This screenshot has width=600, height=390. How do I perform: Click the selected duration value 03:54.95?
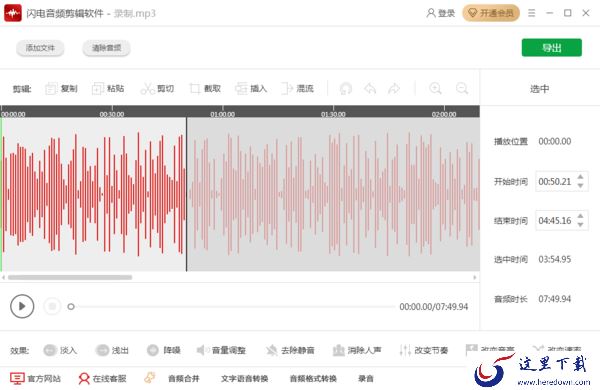(x=555, y=259)
